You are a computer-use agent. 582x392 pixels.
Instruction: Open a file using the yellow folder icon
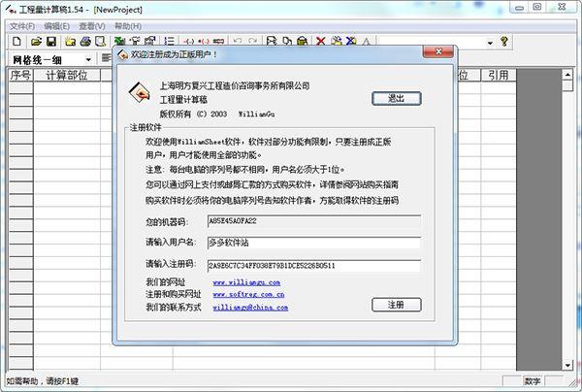pyautogui.click(x=36, y=41)
